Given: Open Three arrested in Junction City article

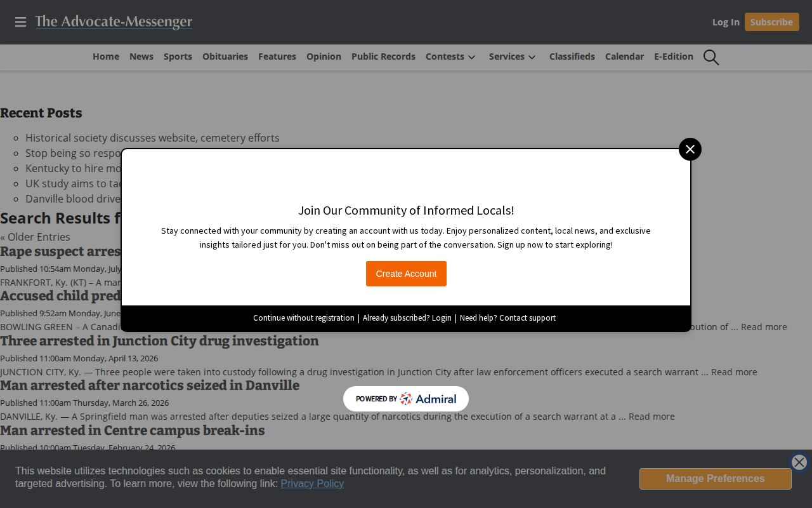Looking at the screenshot, I should click(x=159, y=341).
